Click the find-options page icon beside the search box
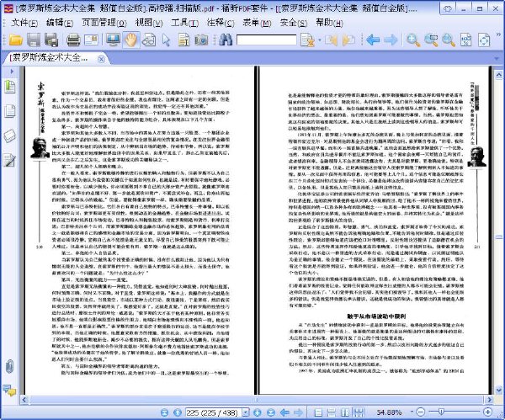The width and height of the screenshot is (505, 420). (x=307, y=40)
